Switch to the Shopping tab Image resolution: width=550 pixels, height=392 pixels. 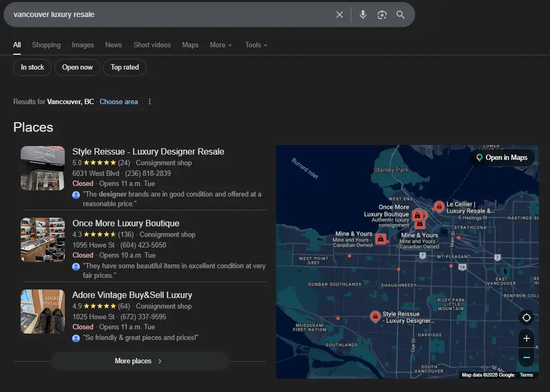click(46, 45)
